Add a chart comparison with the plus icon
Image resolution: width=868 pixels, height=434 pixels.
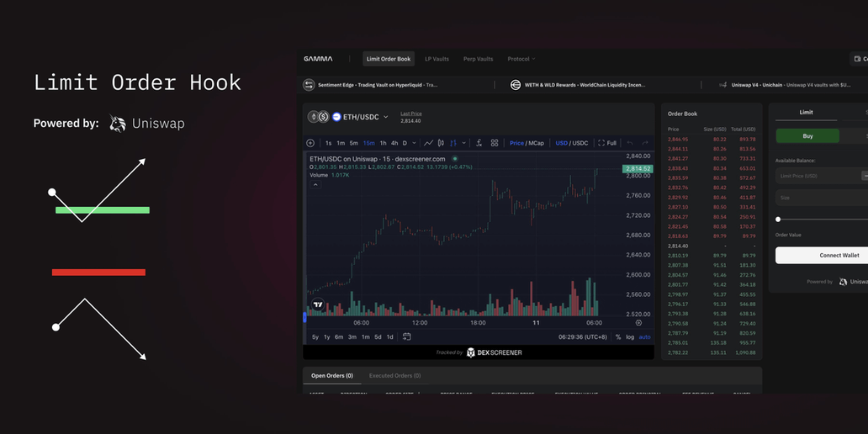tap(310, 143)
